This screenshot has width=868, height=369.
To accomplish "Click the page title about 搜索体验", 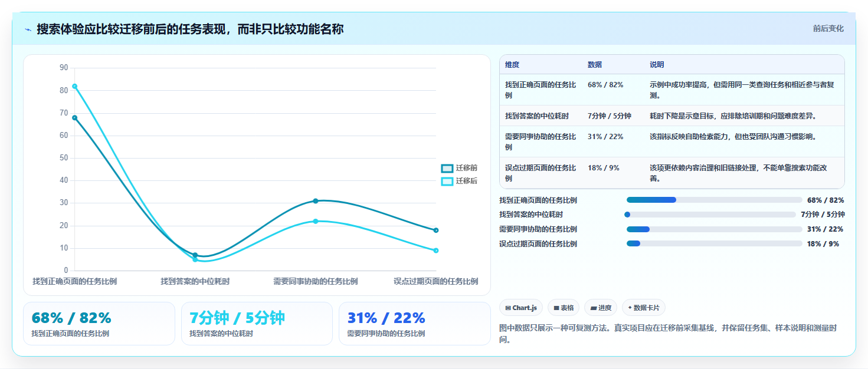I will tap(190, 29).
